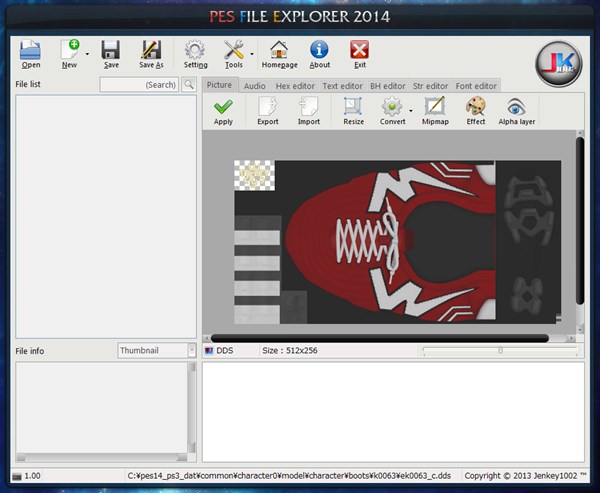Expand the New dropdown arrow
The image size is (600, 493).
[87, 54]
